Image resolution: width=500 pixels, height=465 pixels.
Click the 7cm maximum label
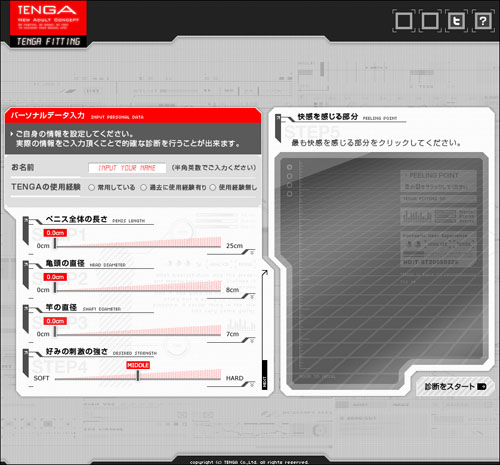click(232, 334)
